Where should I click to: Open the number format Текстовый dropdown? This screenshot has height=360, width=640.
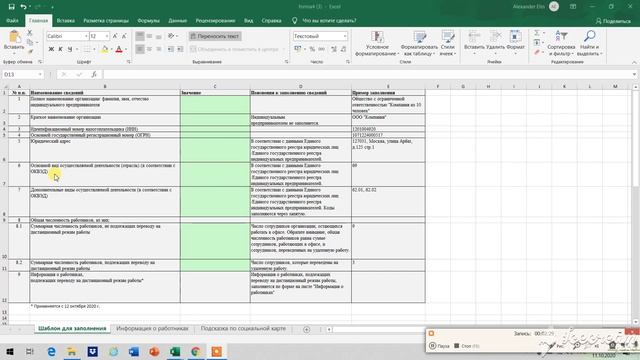[345, 36]
